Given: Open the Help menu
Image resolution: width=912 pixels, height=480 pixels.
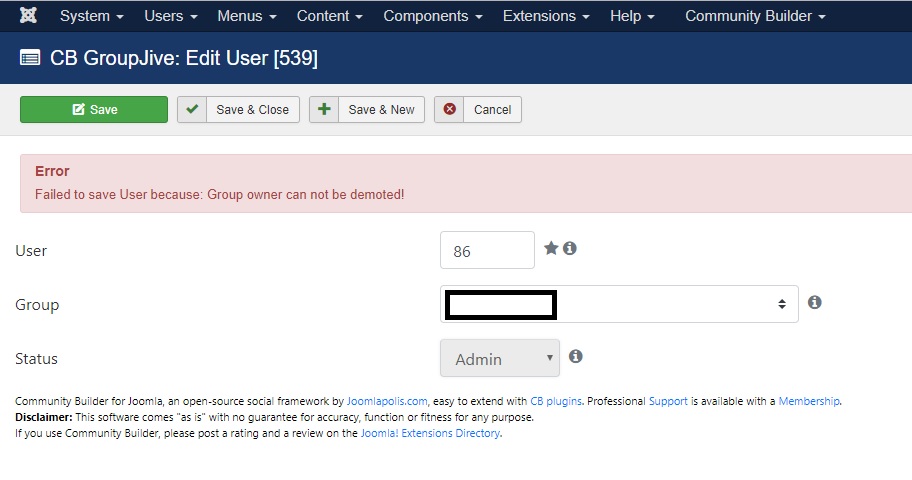Looking at the screenshot, I should click(x=632, y=16).
